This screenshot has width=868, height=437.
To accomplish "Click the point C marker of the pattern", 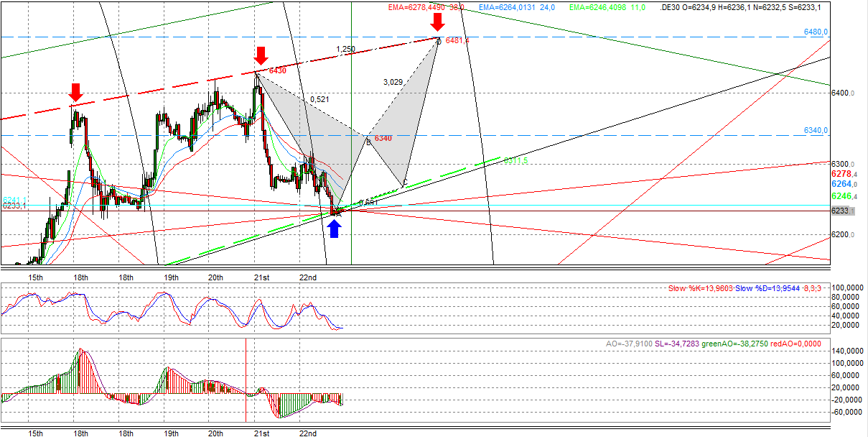I will click(405, 183).
